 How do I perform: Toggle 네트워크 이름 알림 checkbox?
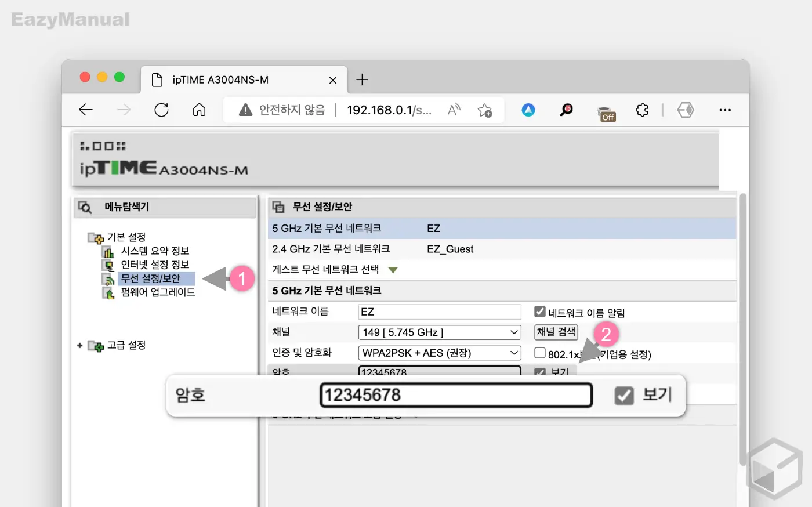[540, 312]
